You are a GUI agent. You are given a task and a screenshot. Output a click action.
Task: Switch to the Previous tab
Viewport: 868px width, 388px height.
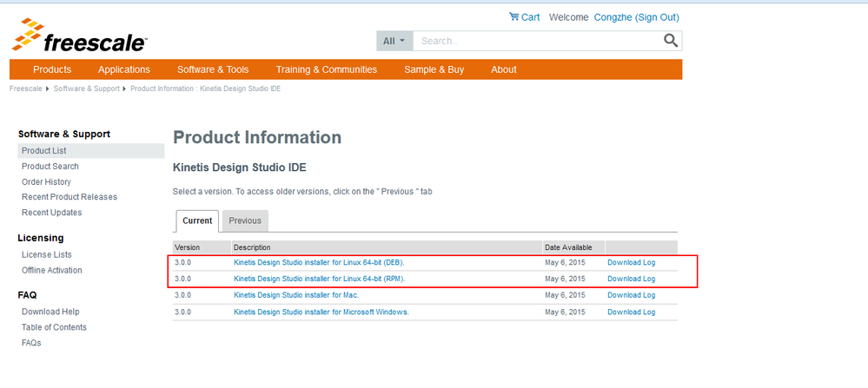point(245,220)
